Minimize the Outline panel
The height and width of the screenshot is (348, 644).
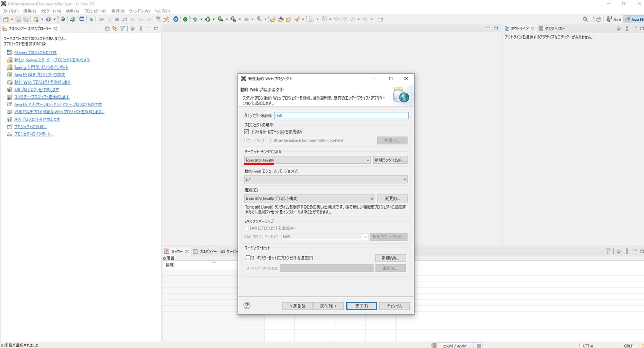(634, 28)
